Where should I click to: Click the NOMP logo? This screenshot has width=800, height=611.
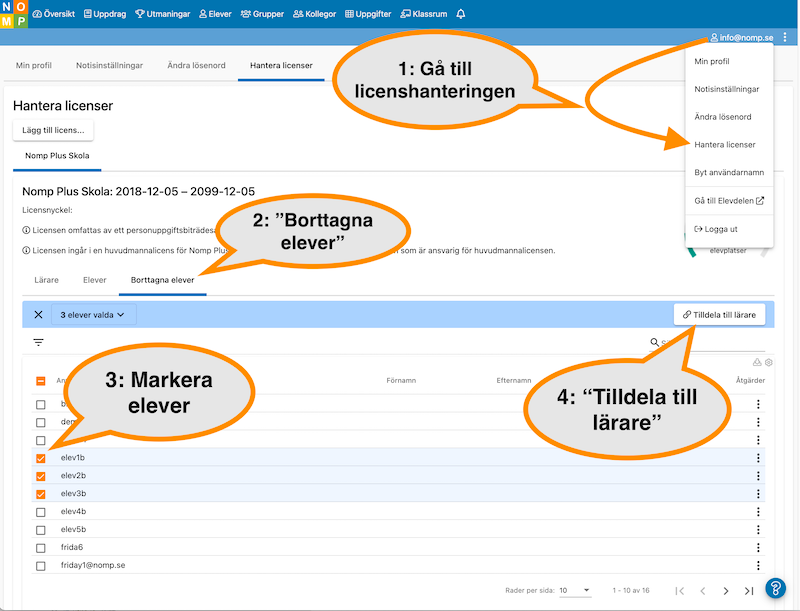[14, 14]
